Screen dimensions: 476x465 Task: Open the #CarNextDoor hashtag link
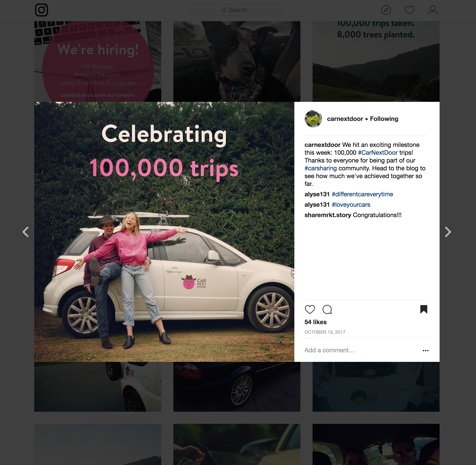(x=378, y=153)
